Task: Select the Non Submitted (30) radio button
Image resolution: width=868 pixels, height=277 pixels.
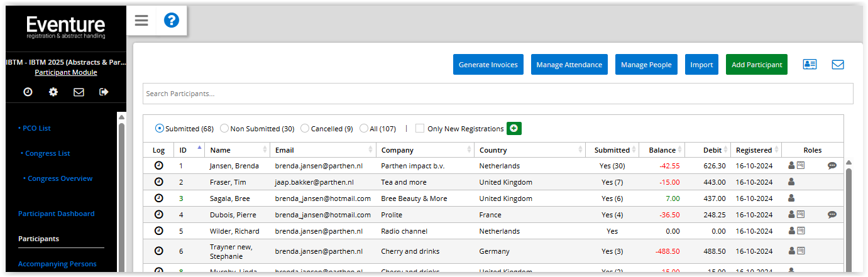Action: click(x=224, y=129)
